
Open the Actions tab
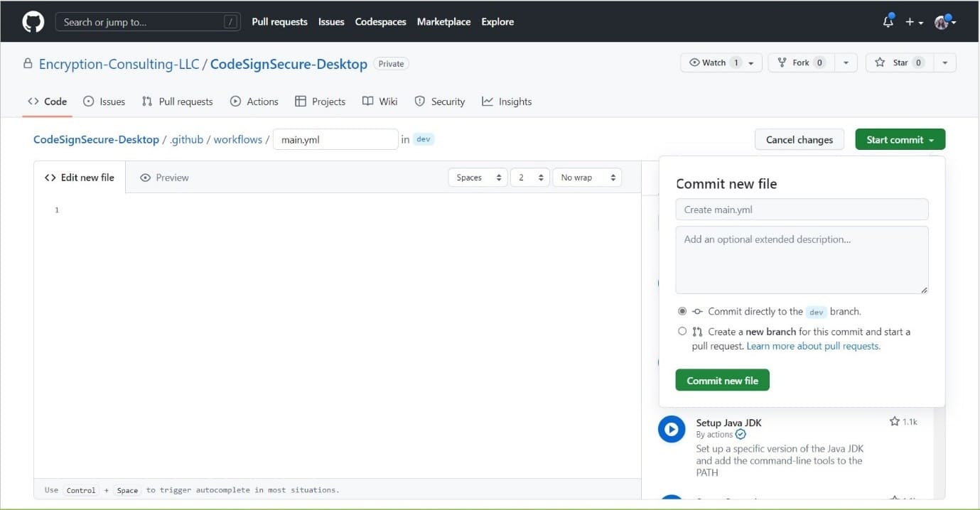pyautogui.click(x=254, y=102)
